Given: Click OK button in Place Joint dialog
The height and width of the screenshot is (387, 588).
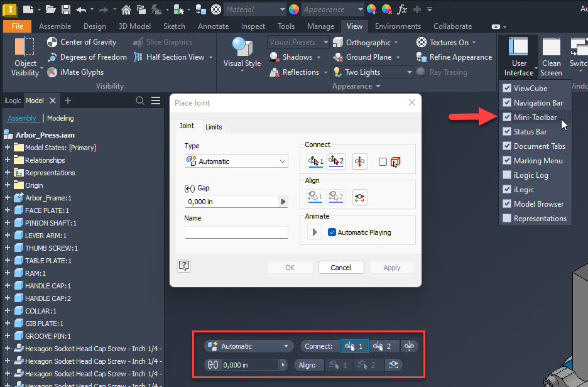Looking at the screenshot, I should (290, 268).
